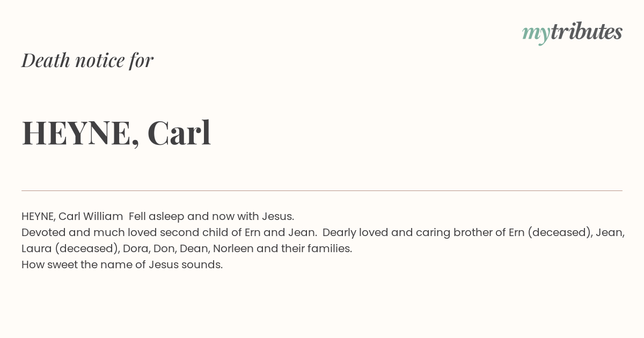Click the word "Carl" in the large heading
Image resolution: width=644 pixels, height=338 pixels.
[x=179, y=133]
